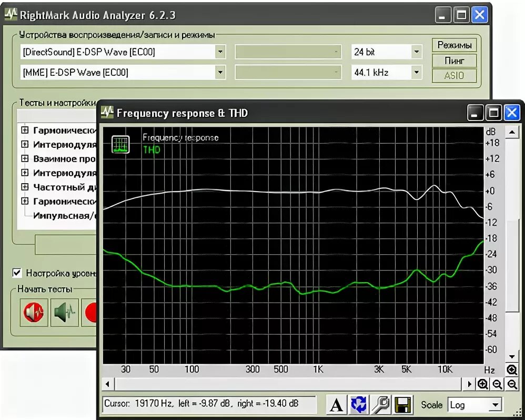
Task: Click the Cursor 19170 Hz status readout
Action: pyautogui.click(x=209, y=404)
